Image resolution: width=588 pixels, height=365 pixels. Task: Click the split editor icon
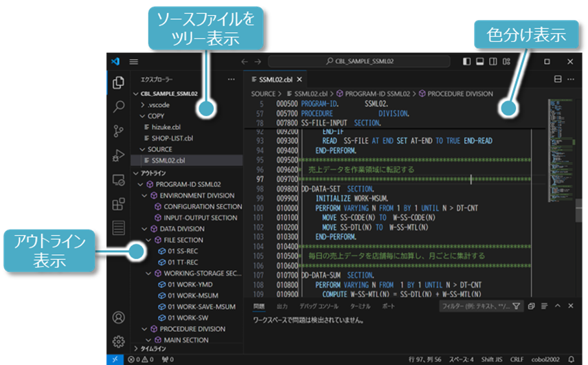558,80
